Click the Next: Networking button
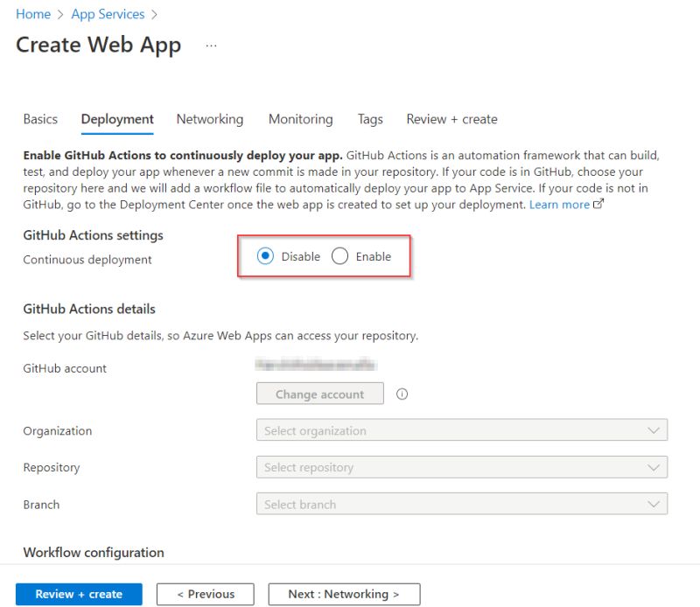Viewport: 700px width, 607px height. 343,594
